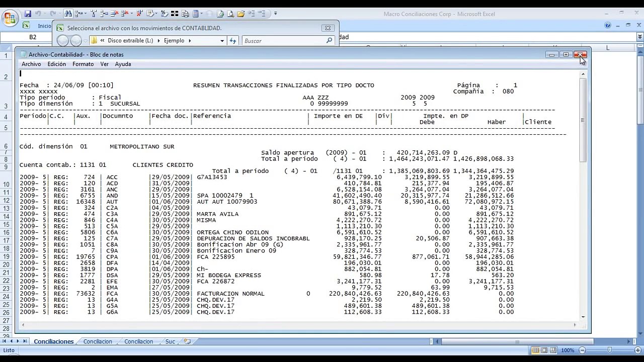This screenshot has width=644, height=362.
Task: Click the magnifier icon in Buscar box
Action: coord(330,41)
